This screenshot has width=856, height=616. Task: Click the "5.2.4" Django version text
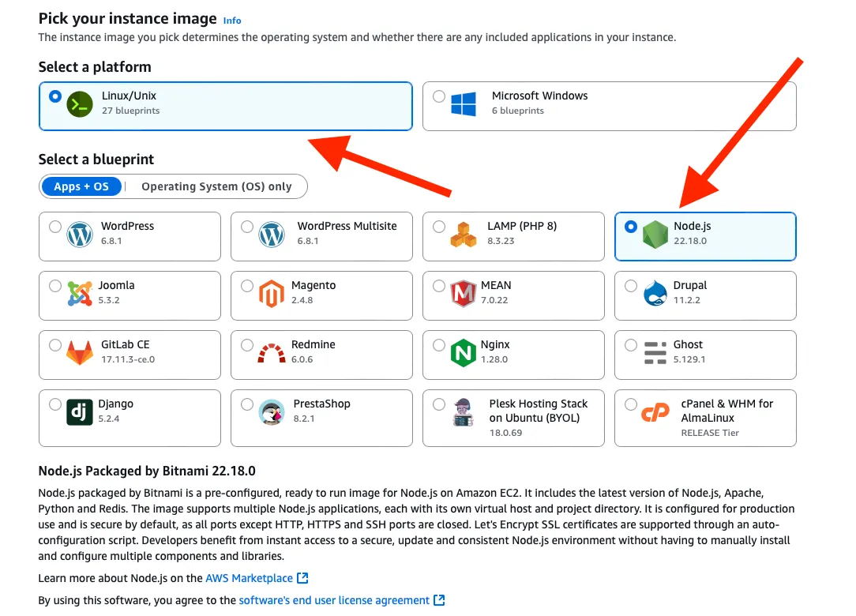click(109, 419)
